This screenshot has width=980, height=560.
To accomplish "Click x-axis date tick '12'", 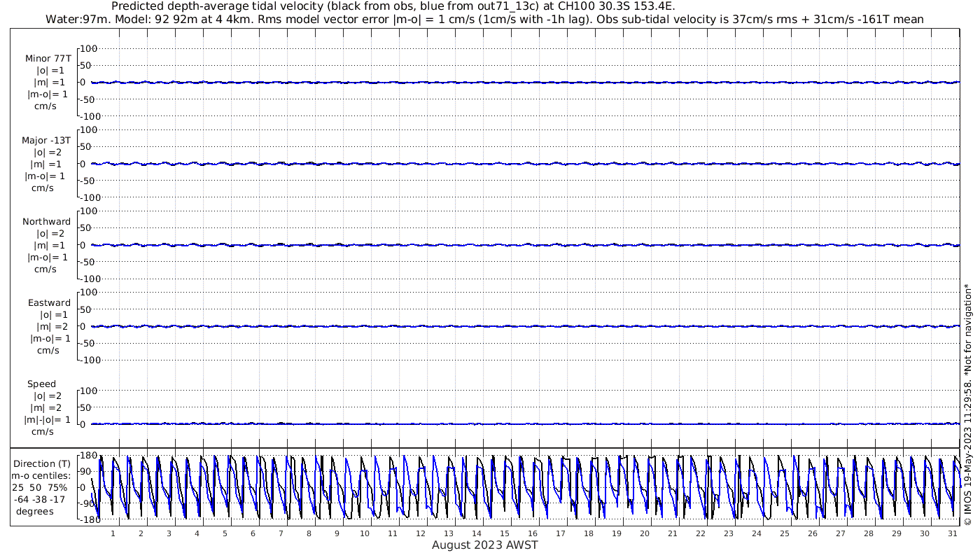I will [x=421, y=533].
